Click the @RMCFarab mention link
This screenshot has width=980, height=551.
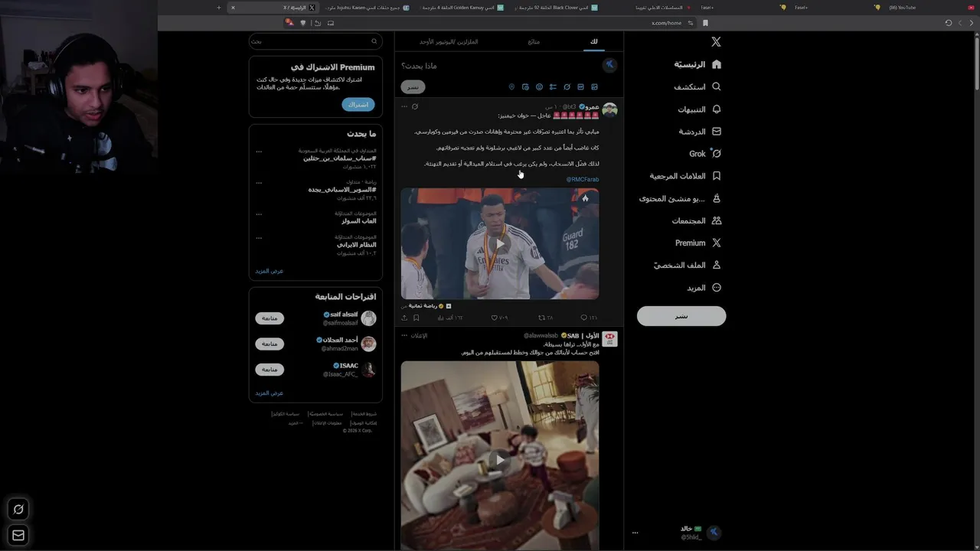coord(583,179)
